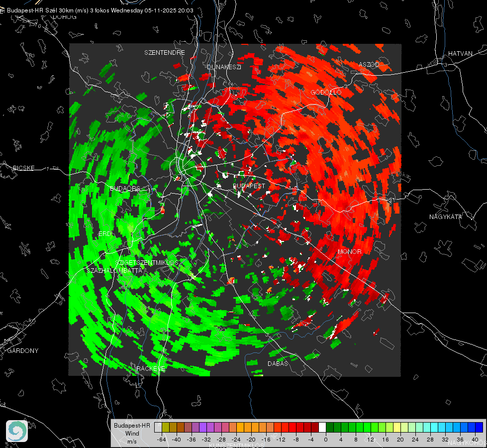
Task: Click the 16 value on the scale
Action: (x=386, y=440)
